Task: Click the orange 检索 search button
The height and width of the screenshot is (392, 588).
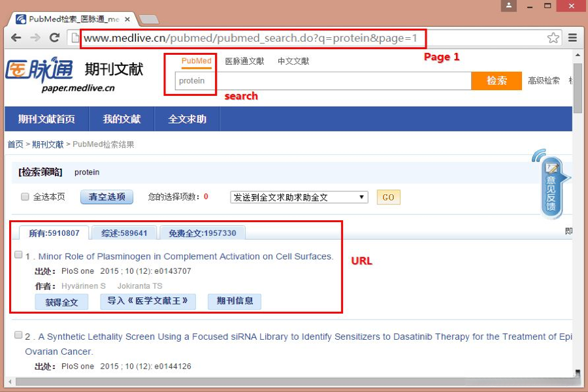Action: [497, 80]
